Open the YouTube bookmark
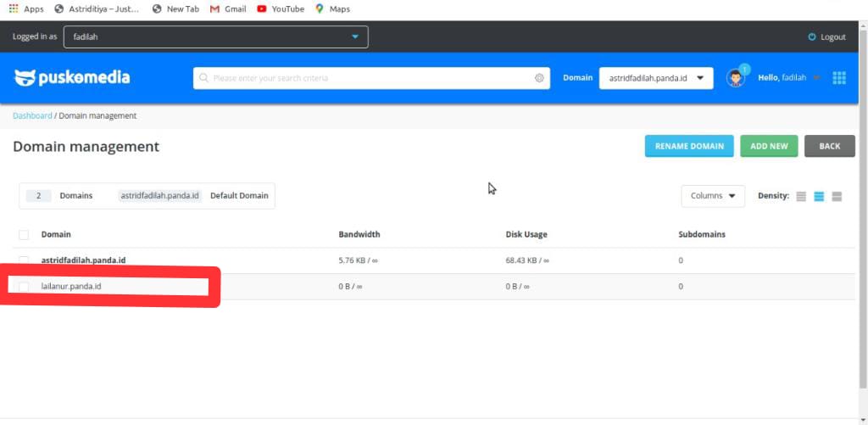This screenshot has width=868, height=425. [280, 9]
